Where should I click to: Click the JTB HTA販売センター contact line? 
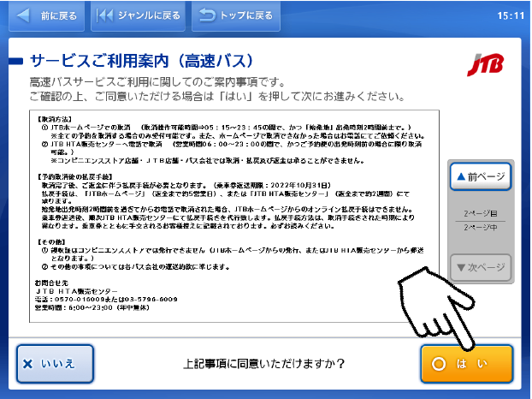[76, 291]
